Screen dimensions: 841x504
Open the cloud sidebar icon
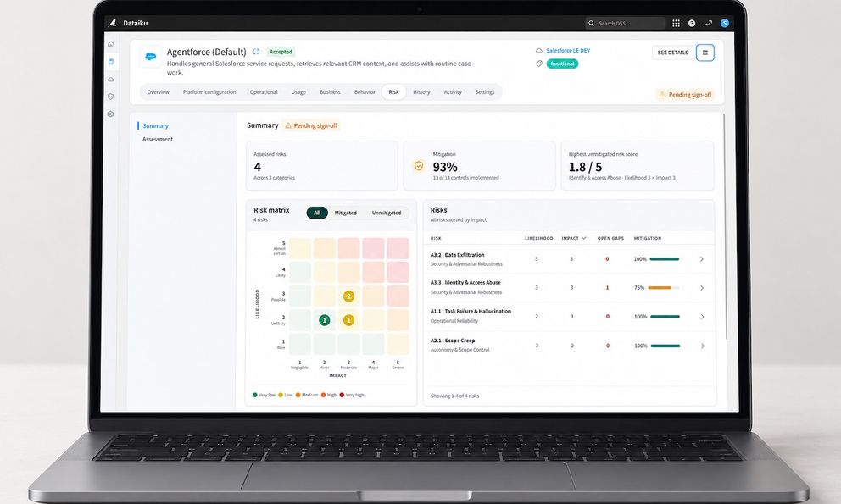pos(111,80)
